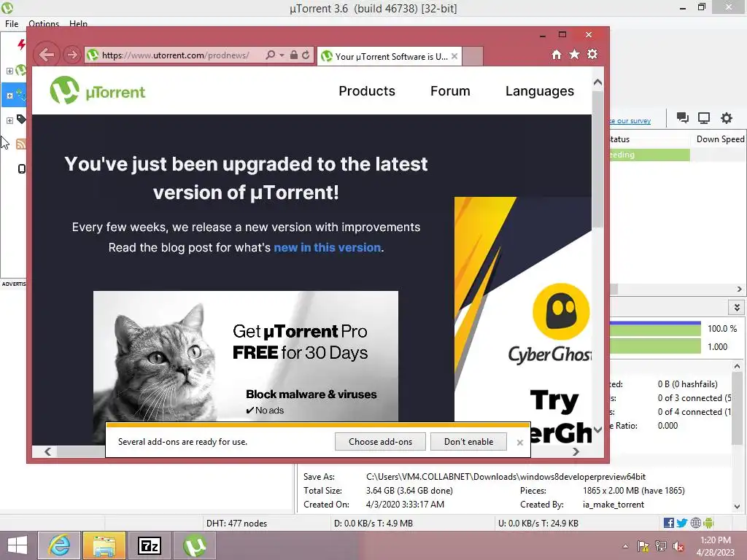Select the RSS feeds icon in sidebar
The height and width of the screenshot is (560, 747).
21,144
